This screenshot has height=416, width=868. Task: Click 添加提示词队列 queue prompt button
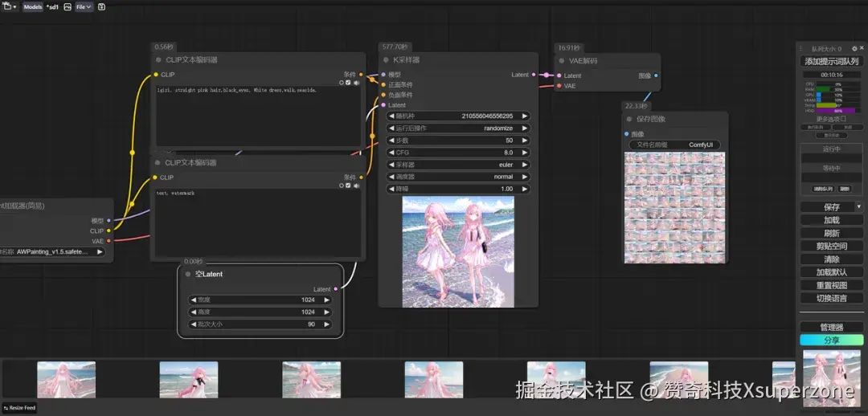[832, 61]
